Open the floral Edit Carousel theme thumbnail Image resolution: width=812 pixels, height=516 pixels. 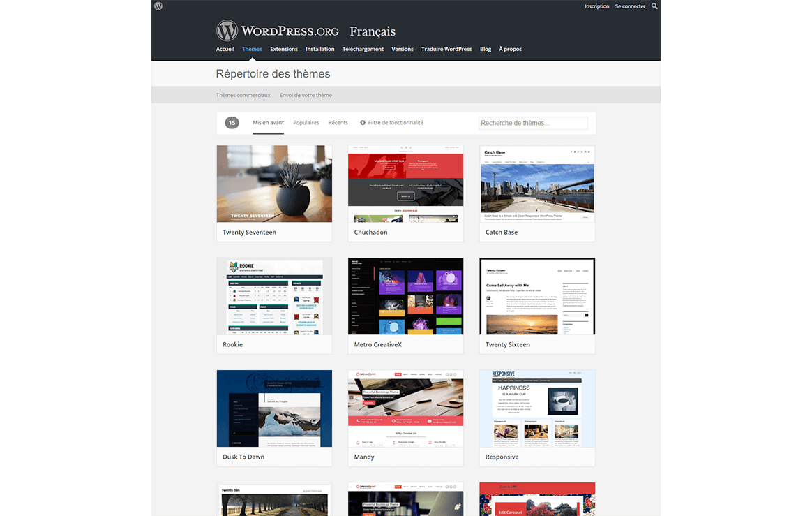[x=537, y=499]
